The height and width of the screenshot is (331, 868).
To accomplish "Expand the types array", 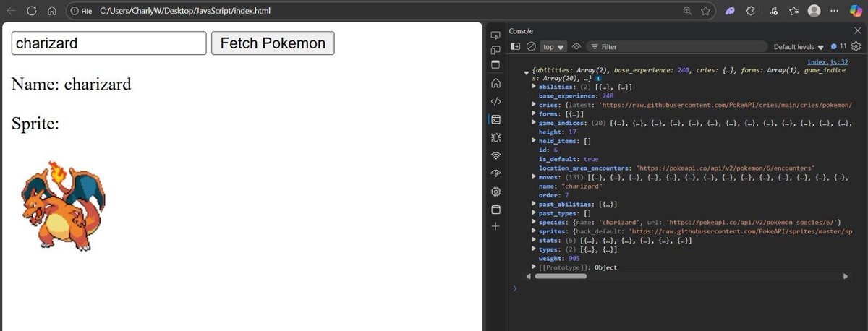I will tap(534, 249).
